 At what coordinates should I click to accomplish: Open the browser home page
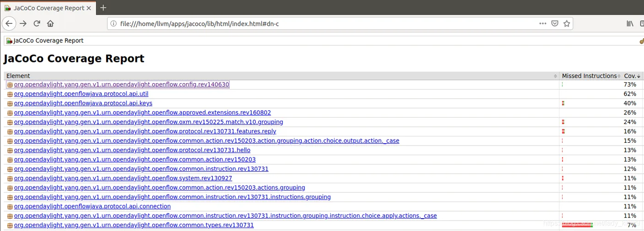[x=51, y=23]
